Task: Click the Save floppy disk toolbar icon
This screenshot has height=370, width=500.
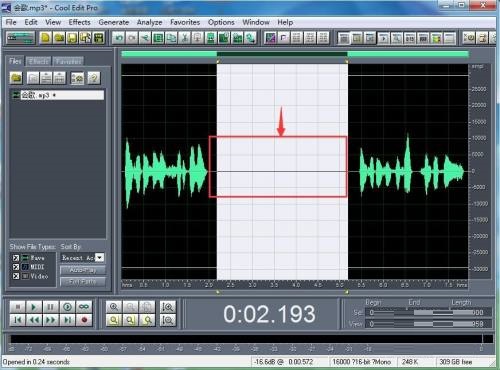Action: click(x=72, y=38)
